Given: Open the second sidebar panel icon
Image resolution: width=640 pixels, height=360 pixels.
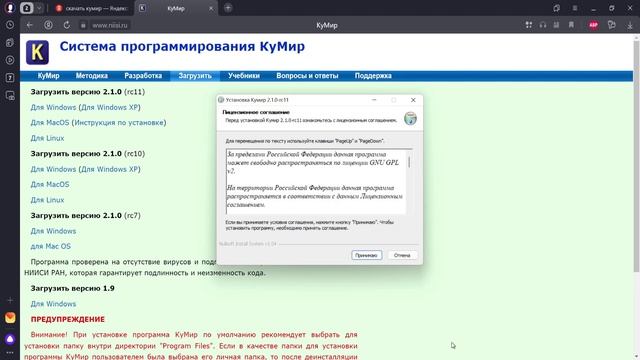Looking at the screenshot, I should point(10,42).
